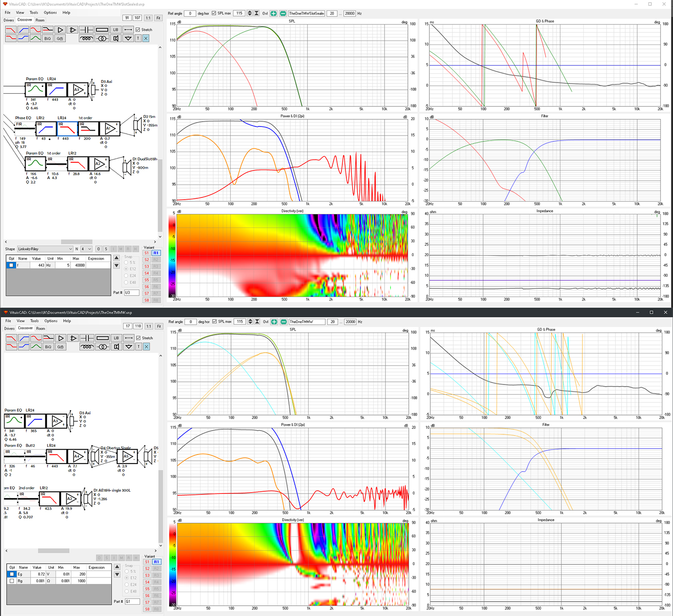
Task: Click the compress SPL scale icon in the top window
Action: pos(257,13)
